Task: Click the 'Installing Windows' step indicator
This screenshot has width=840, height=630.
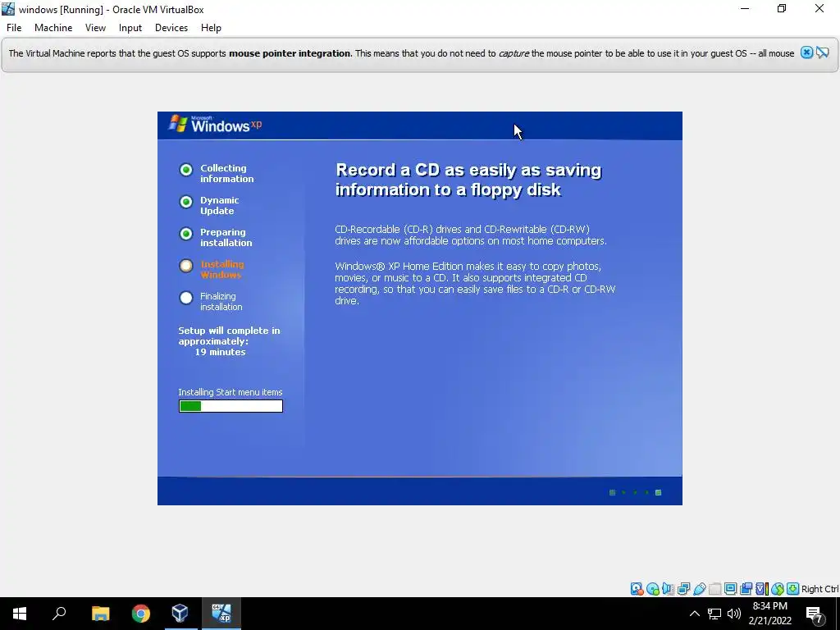Action: pos(186,266)
